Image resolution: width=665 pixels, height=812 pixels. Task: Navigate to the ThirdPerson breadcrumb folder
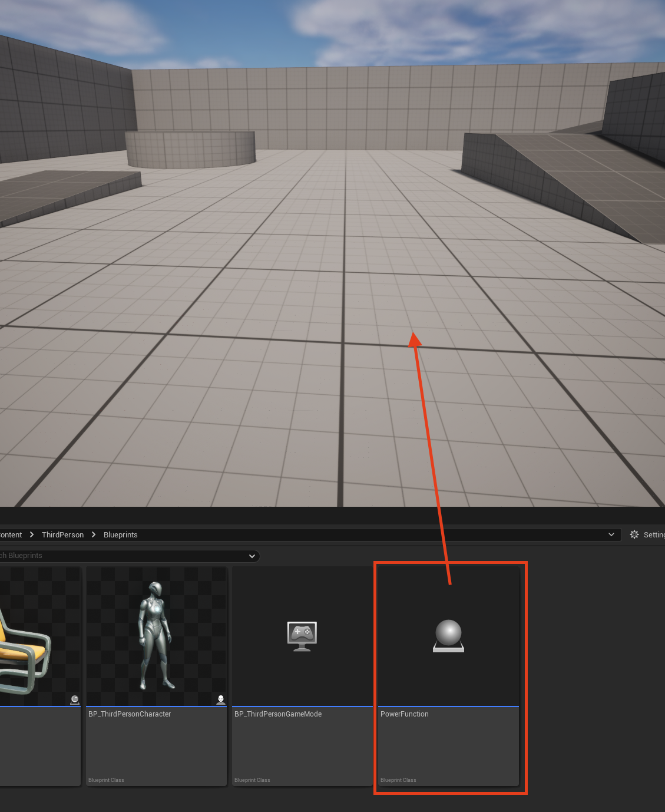(62, 534)
